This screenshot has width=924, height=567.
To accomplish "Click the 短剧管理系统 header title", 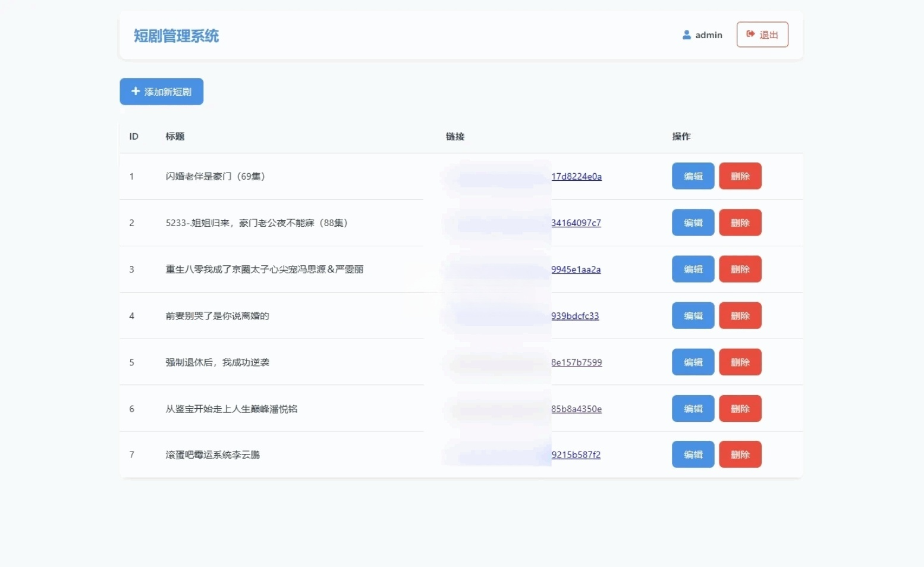I will (176, 36).
